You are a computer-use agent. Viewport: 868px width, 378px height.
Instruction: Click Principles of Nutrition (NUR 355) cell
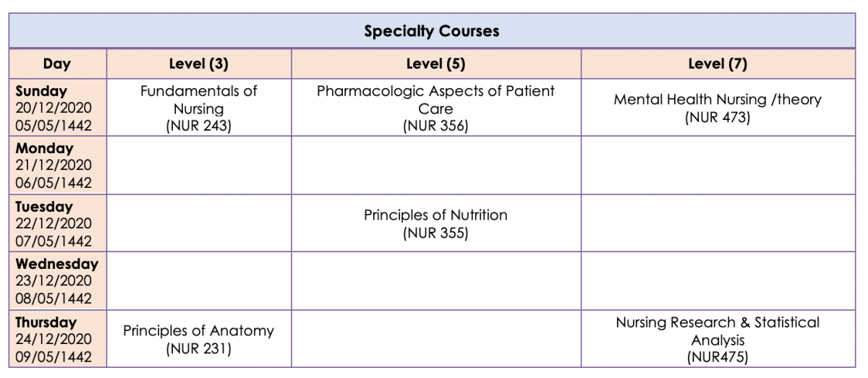click(435, 223)
